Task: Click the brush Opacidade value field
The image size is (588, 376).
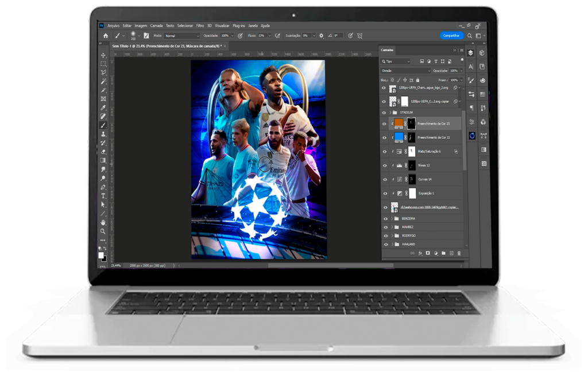Action: [225, 36]
